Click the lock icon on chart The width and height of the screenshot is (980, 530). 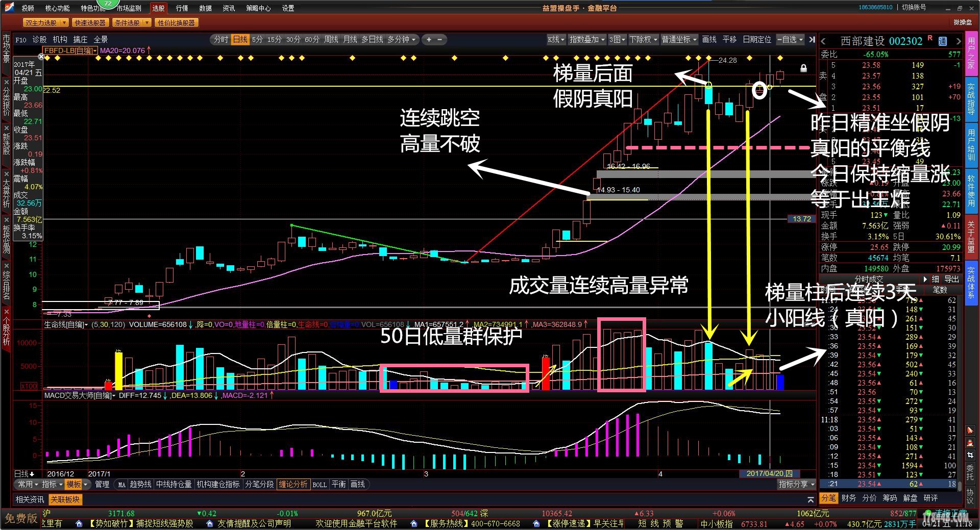tap(803, 68)
